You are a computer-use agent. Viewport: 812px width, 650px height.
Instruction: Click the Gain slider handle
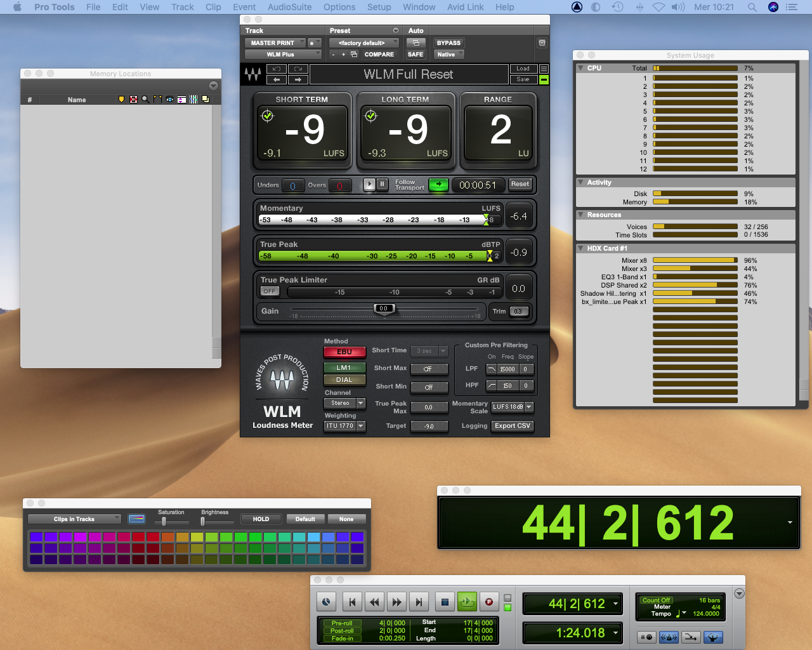click(383, 309)
